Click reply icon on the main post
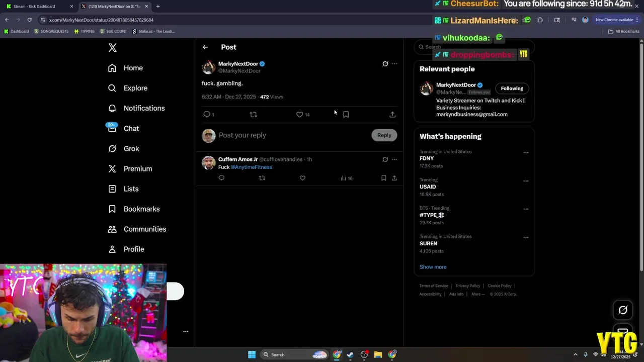This screenshot has width=644, height=362. [x=207, y=115]
